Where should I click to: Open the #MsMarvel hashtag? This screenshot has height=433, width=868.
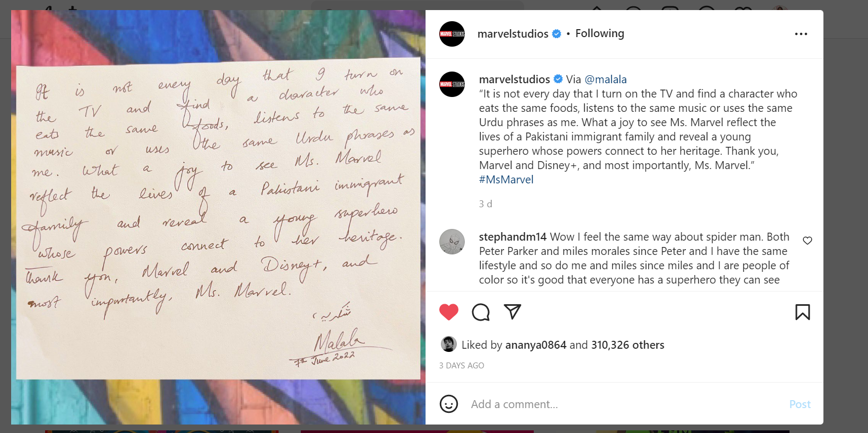[506, 180]
